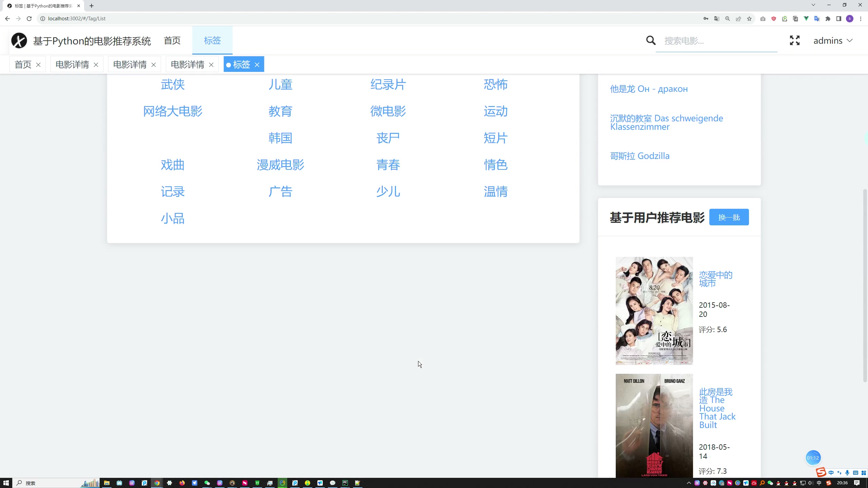
Task: Switch to the second 电影详情 tab
Action: tap(130, 65)
